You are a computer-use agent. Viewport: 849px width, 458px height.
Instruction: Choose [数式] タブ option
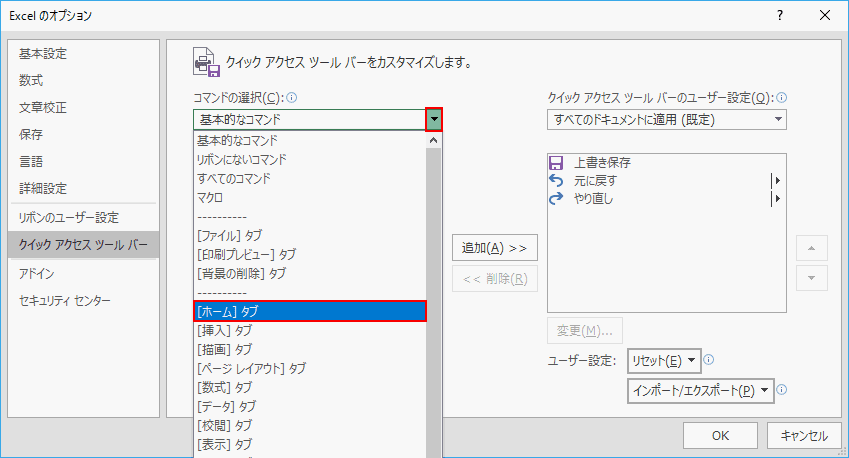[x=310, y=387]
